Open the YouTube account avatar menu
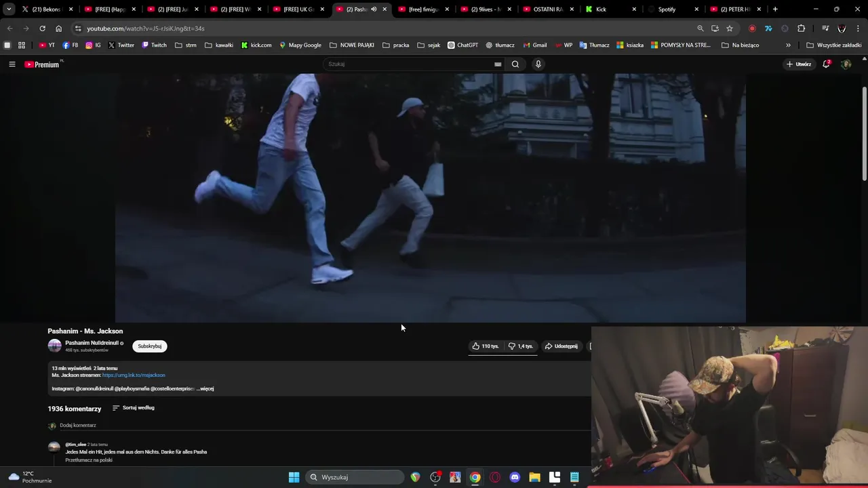Viewport: 868px width, 488px height. (x=846, y=64)
